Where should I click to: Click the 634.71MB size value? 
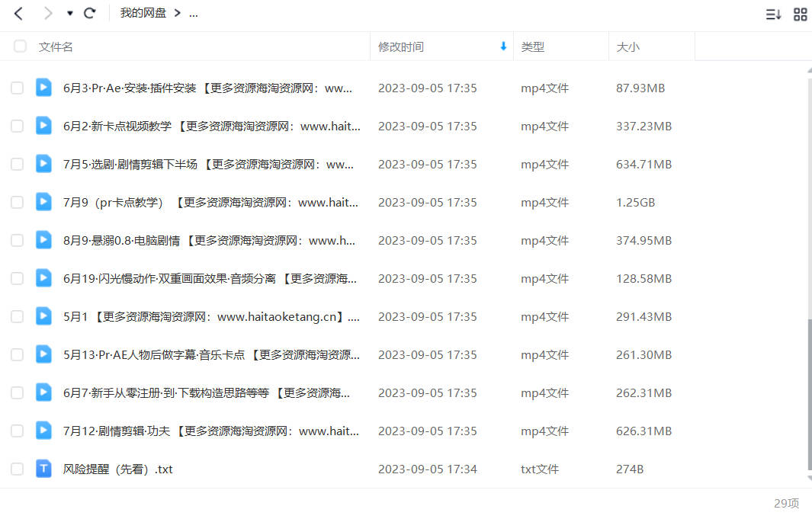[x=644, y=165]
